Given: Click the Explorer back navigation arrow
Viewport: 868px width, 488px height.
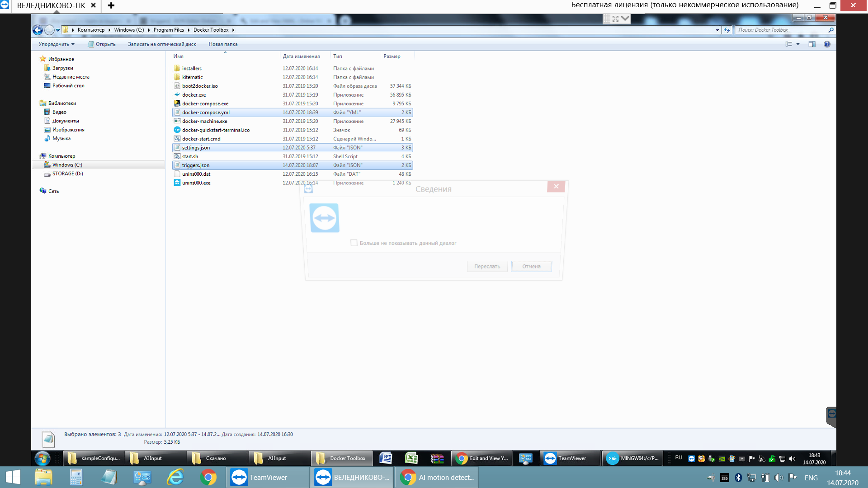Looking at the screenshot, I should coord(38,30).
